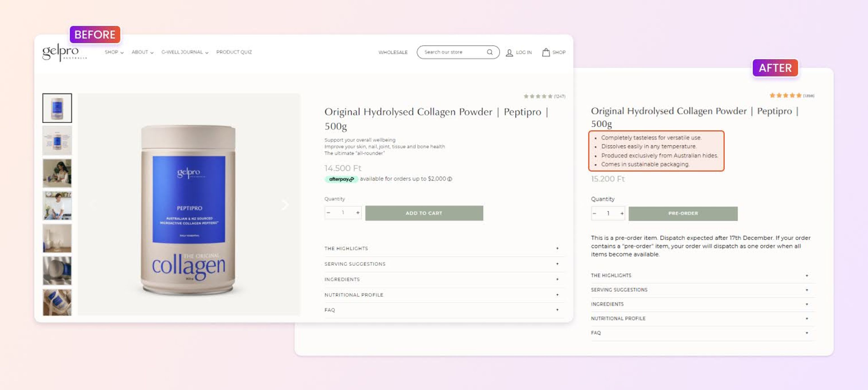The image size is (868, 390).
Task: Select the first jar product thumbnail
Action: click(57, 108)
